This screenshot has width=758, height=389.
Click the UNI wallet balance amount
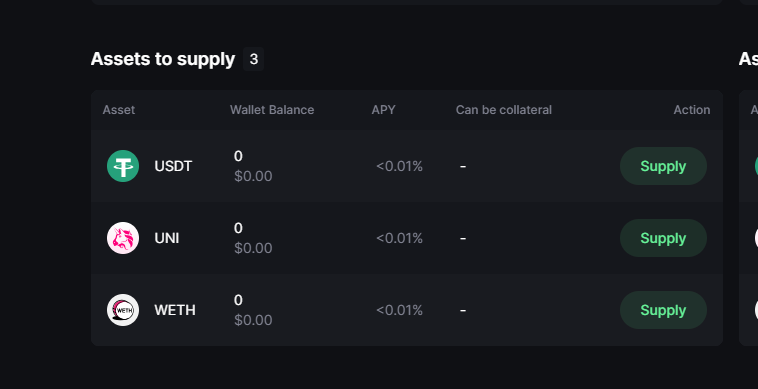coord(238,228)
